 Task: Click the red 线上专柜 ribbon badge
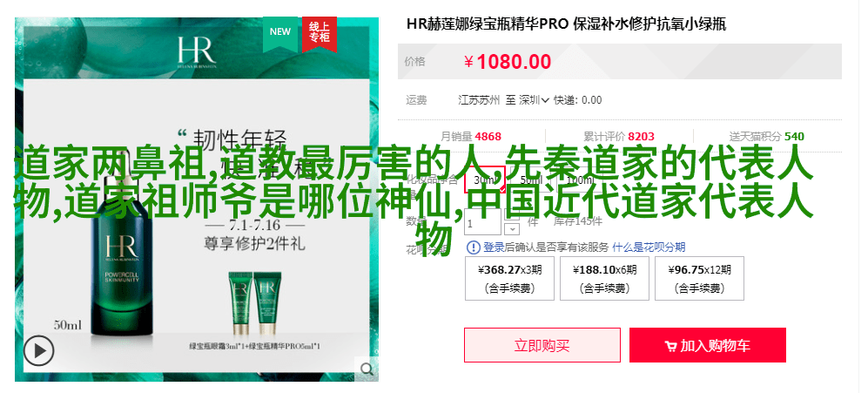coord(320,33)
